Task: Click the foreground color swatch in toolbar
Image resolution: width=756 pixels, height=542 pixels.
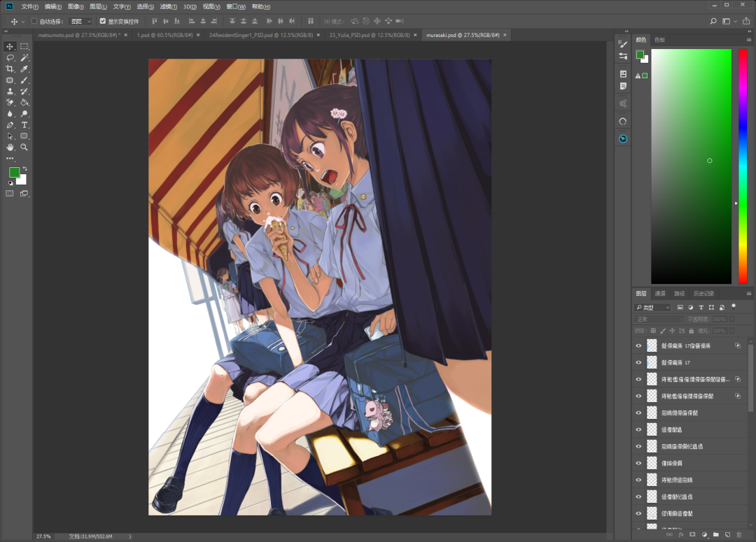Action: tap(14, 172)
